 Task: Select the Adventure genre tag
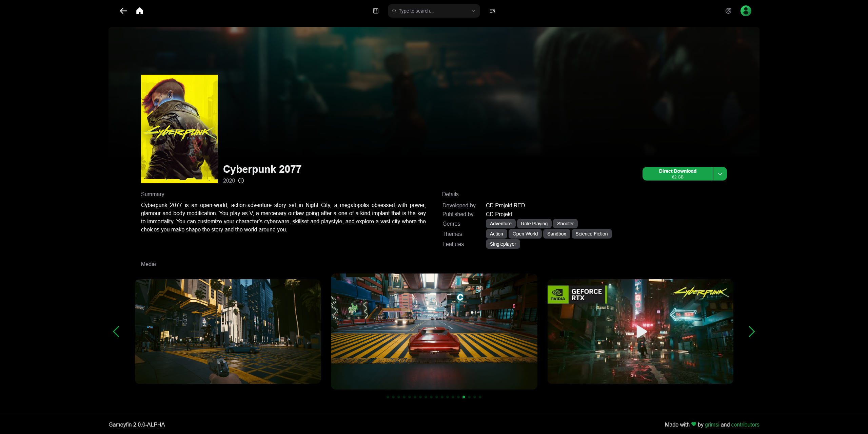point(500,224)
